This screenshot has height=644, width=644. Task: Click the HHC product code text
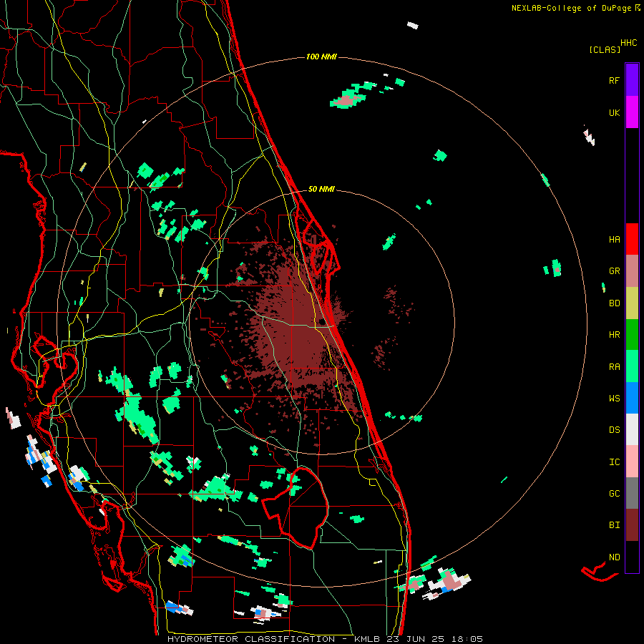[x=629, y=43]
